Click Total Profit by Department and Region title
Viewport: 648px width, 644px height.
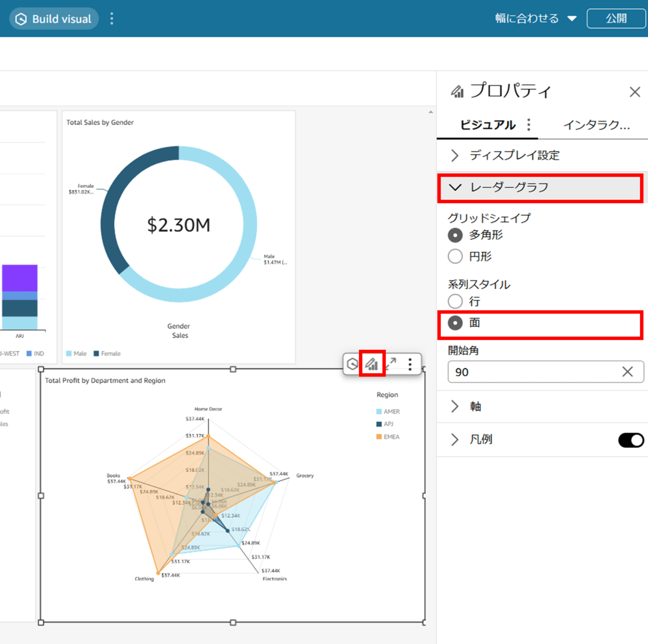pyautogui.click(x=105, y=380)
